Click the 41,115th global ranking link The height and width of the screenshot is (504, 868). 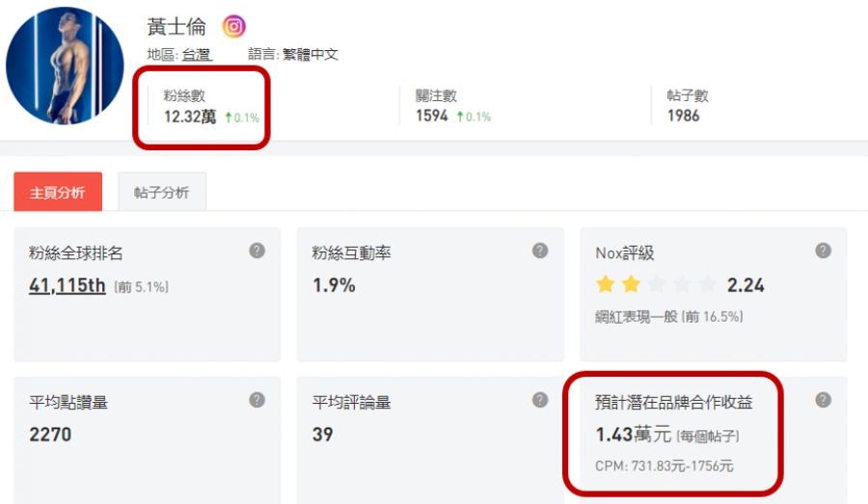[68, 285]
